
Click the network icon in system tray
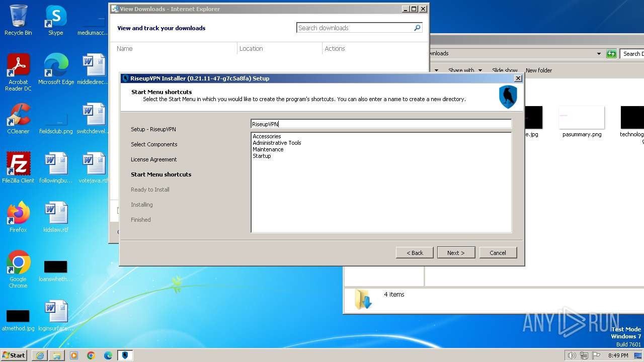click(584, 355)
